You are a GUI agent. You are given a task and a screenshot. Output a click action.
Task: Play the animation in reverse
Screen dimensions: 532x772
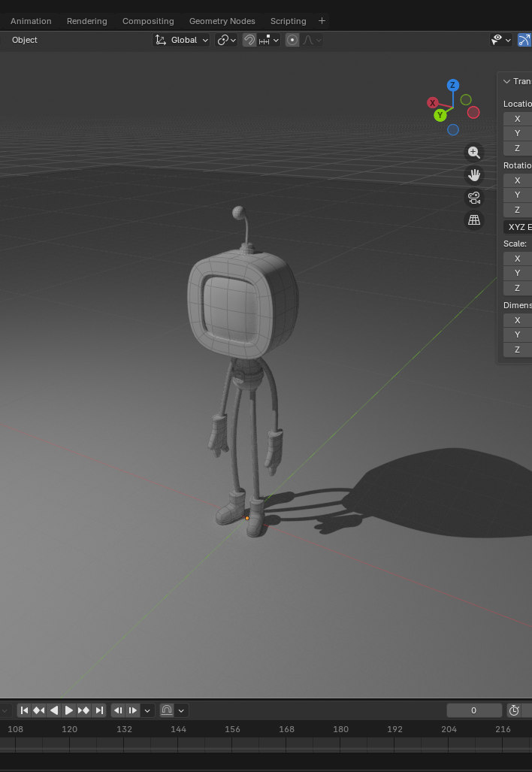tap(54, 710)
